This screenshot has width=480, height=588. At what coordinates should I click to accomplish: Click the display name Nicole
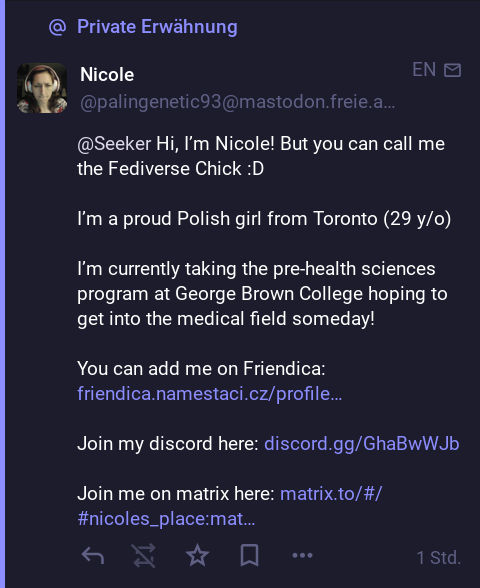pyautogui.click(x=107, y=75)
